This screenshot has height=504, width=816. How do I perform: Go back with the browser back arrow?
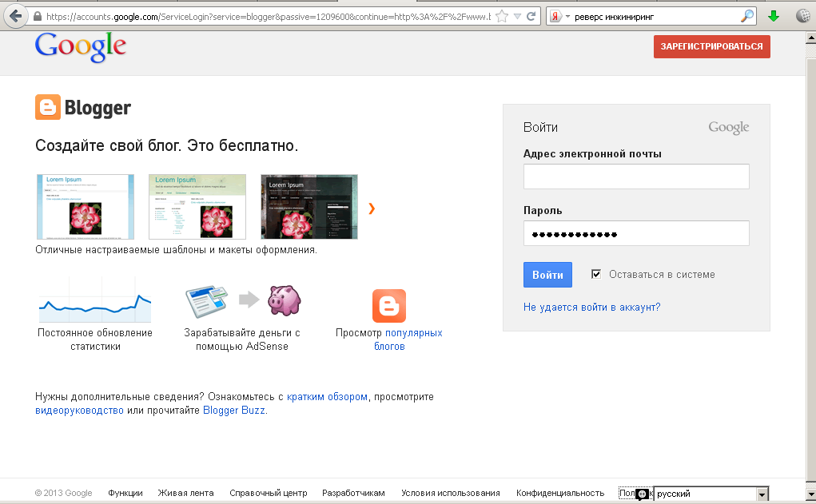pos(16,17)
